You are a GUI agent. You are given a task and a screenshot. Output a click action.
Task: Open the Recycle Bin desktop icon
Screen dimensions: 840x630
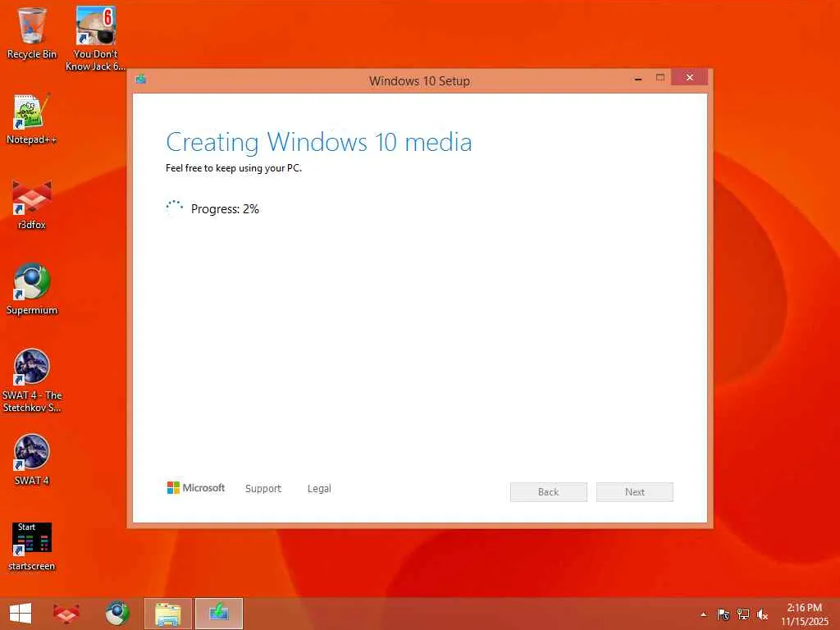pos(32,33)
